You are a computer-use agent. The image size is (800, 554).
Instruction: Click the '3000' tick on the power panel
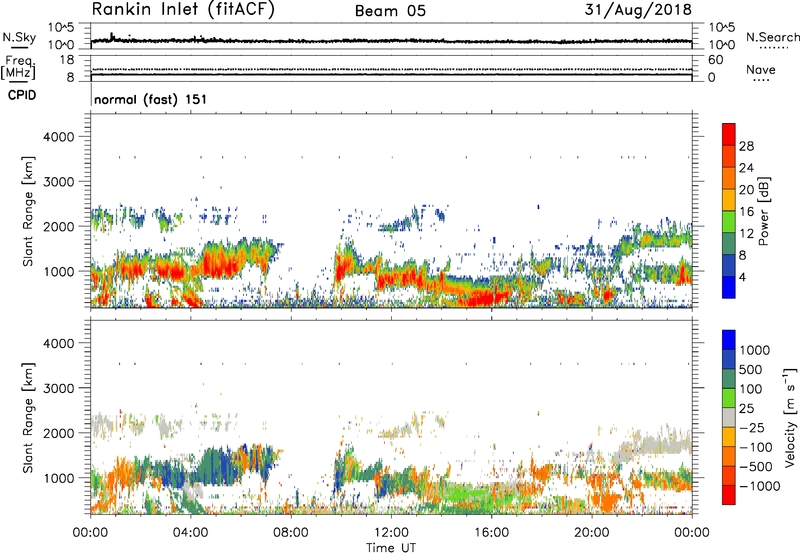(x=58, y=182)
